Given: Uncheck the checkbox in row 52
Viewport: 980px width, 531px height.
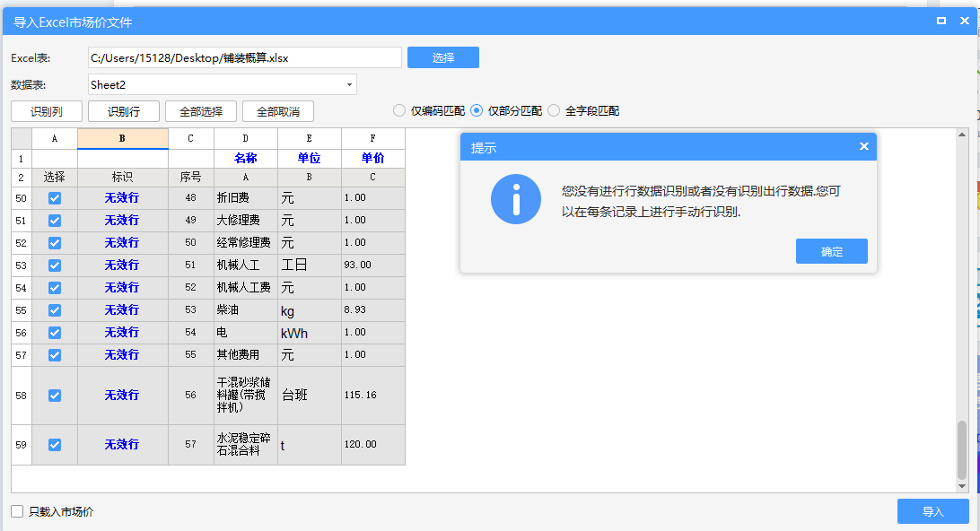Looking at the screenshot, I should (55, 243).
